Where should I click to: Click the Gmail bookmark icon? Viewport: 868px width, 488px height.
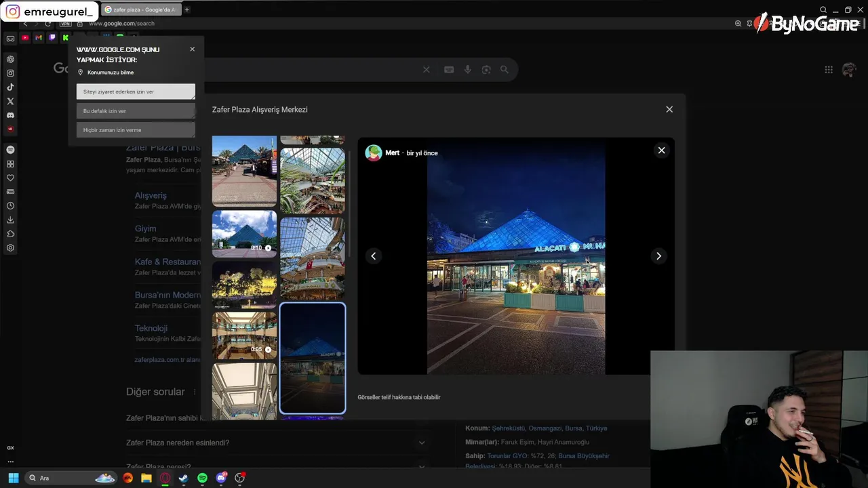[39, 38]
